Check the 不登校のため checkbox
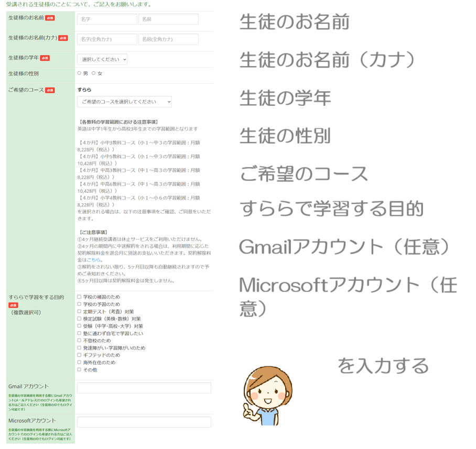Screen dimensions: 476x449 (x=80, y=341)
